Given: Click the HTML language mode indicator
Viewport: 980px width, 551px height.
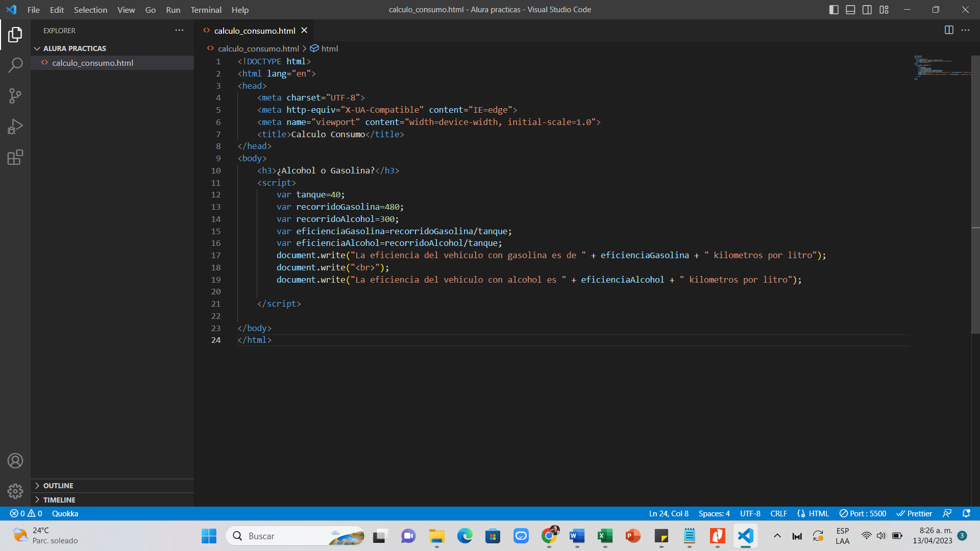Looking at the screenshot, I should click(x=820, y=513).
